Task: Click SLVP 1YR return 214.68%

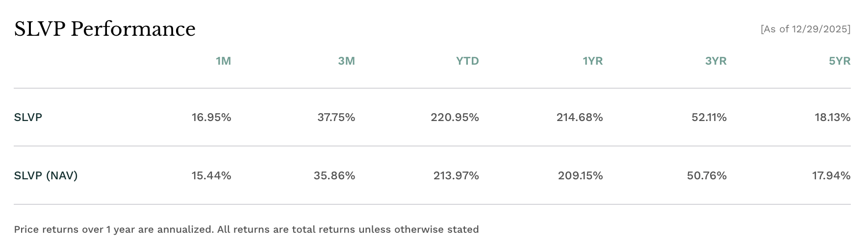Action: [579, 118]
